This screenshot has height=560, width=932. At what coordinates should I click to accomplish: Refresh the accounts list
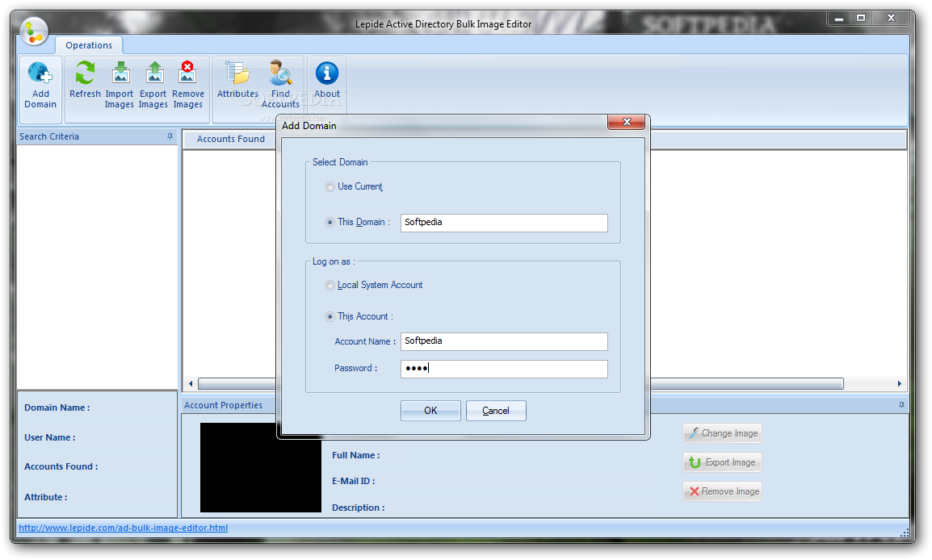click(85, 80)
